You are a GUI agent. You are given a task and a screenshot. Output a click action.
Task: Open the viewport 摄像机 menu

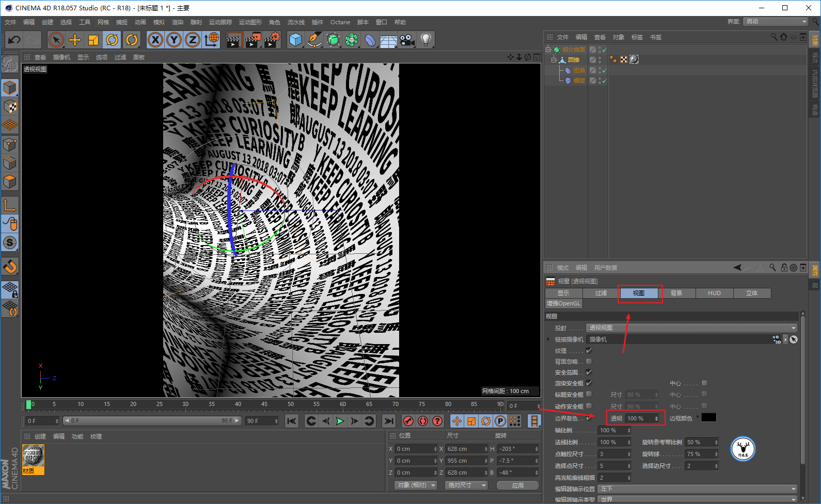(61, 57)
